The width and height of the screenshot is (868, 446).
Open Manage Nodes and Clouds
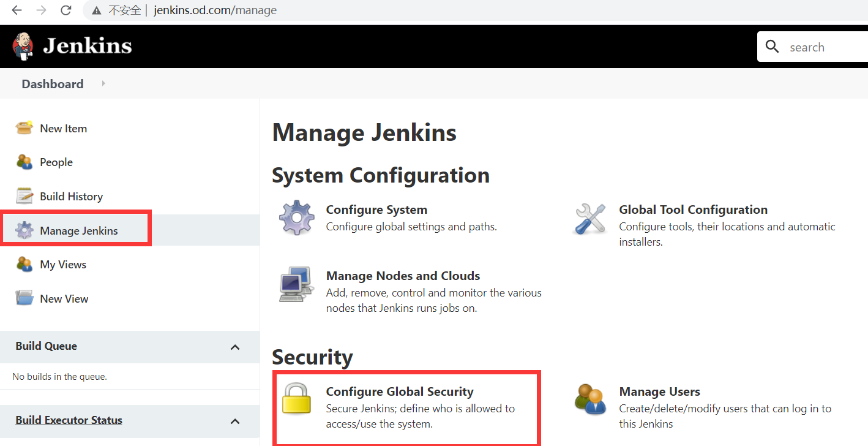pos(403,276)
